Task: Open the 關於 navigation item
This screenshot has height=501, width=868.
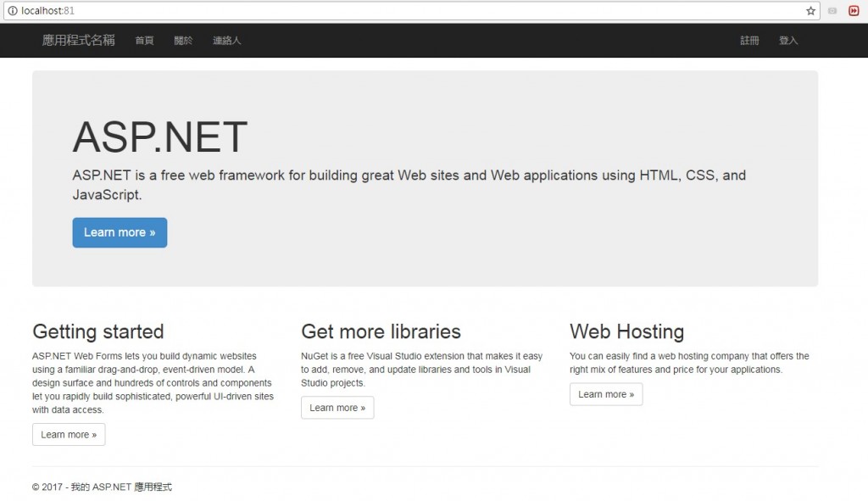Action: coord(183,41)
